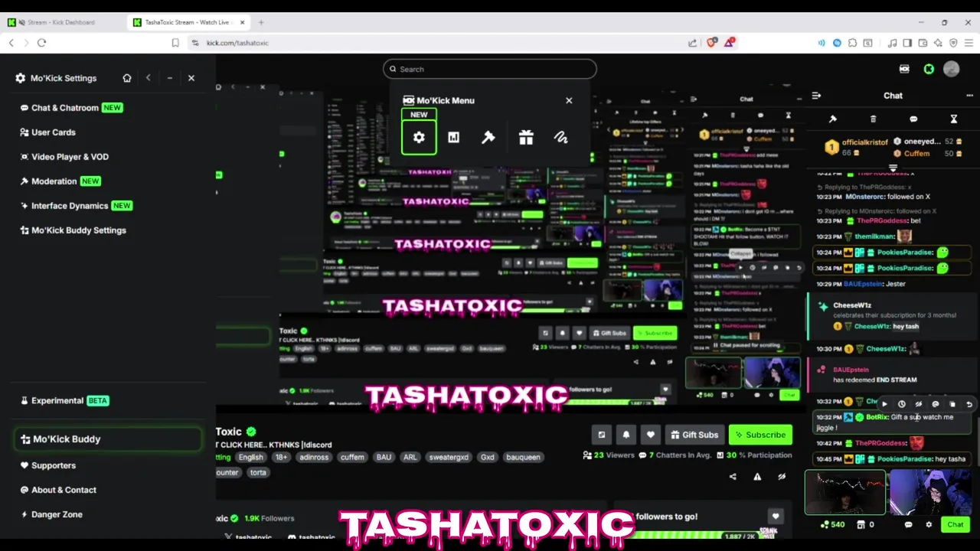Click the hourglass icon in chat toolbar
The image size is (980, 551).
pyautogui.click(x=954, y=119)
